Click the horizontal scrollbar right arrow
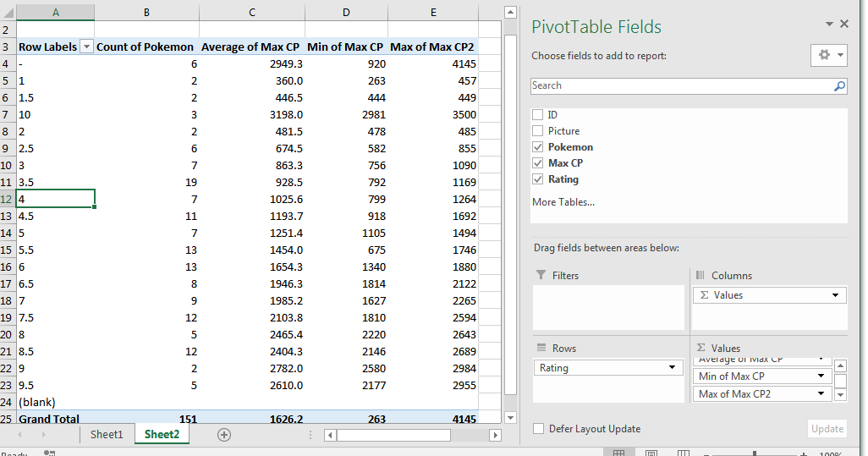This screenshot has width=868, height=456. tap(496, 436)
